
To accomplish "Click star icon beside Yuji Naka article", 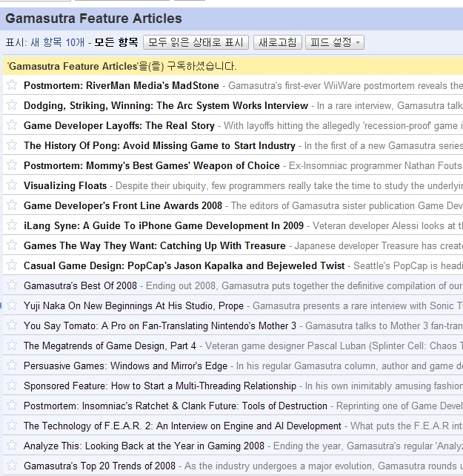I will (x=12, y=305).
